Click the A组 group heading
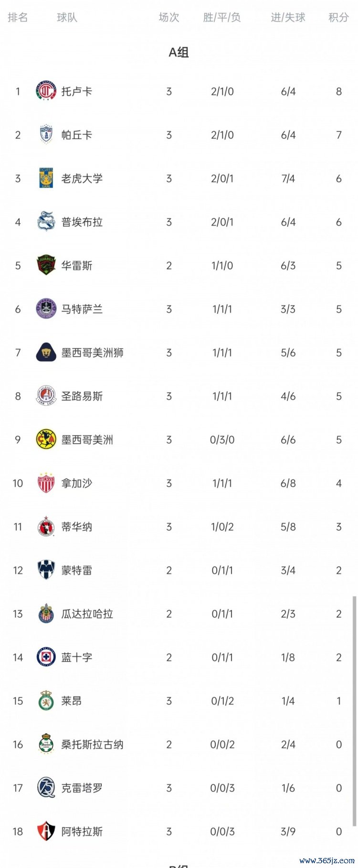Viewport: 358px width, 868px height. click(x=179, y=52)
